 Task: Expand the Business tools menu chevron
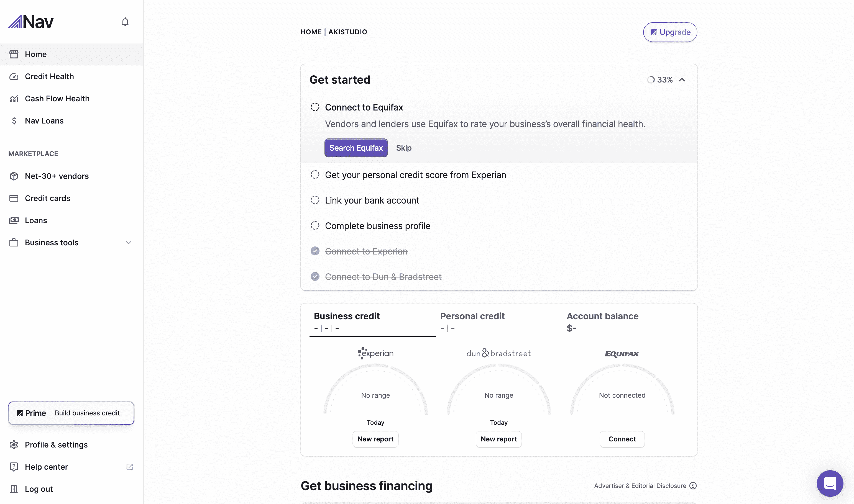click(x=129, y=243)
